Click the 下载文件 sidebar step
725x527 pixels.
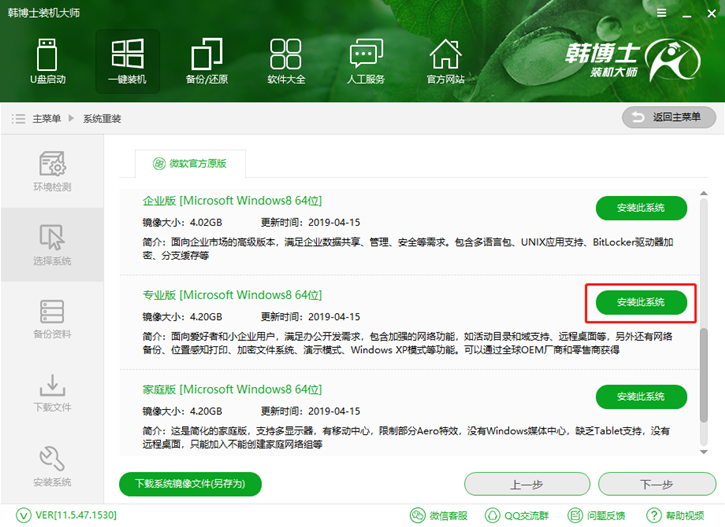[x=52, y=392]
